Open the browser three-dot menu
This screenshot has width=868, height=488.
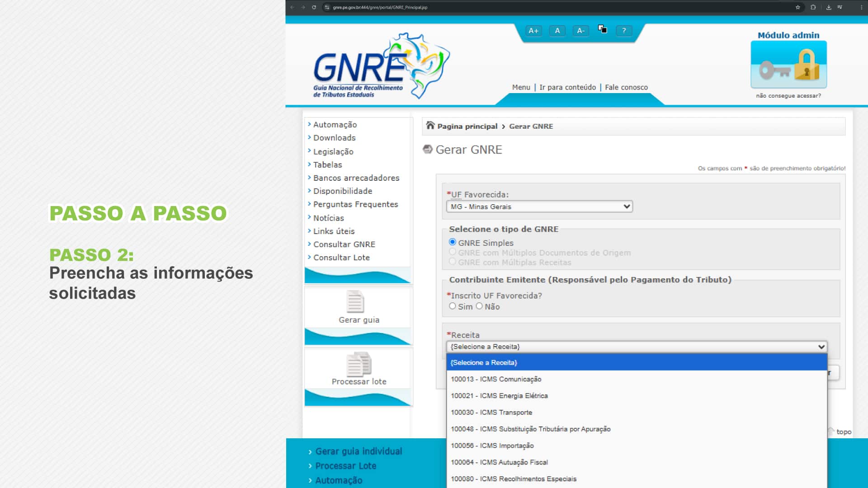[861, 7]
